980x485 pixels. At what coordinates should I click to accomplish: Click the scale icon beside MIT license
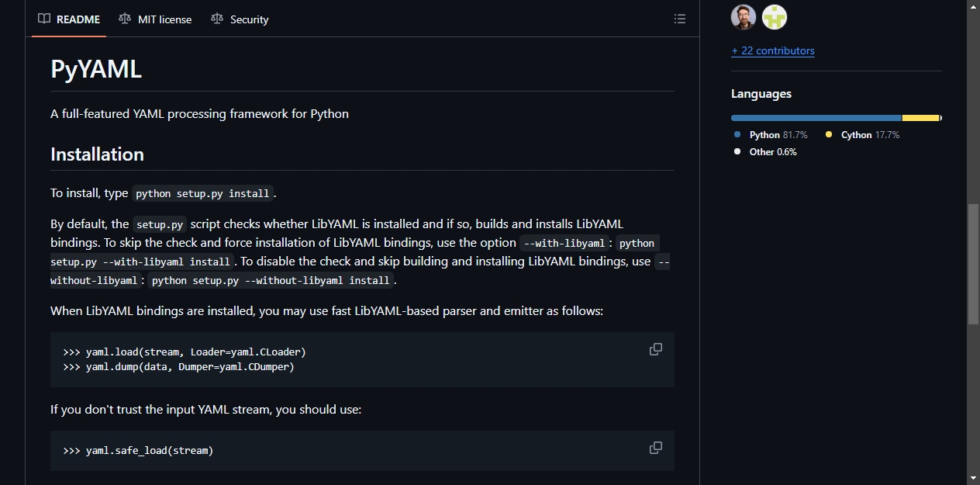pyautogui.click(x=125, y=19)
